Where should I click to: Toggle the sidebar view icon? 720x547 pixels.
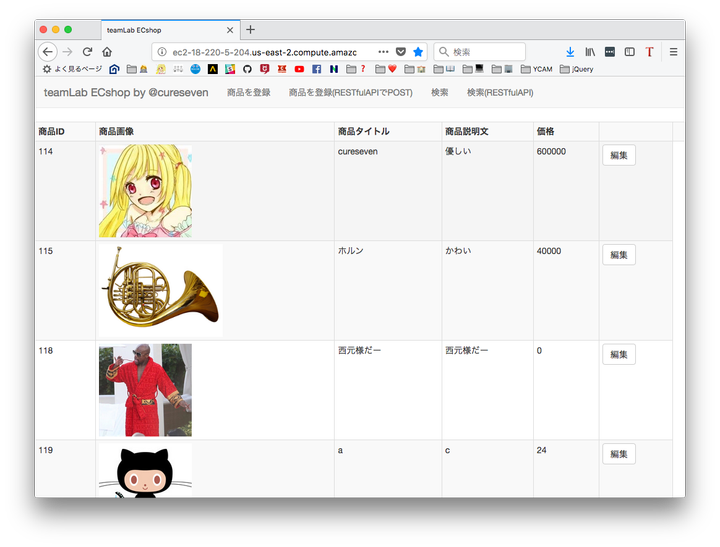pyautogui.click(x=630, y=52)
